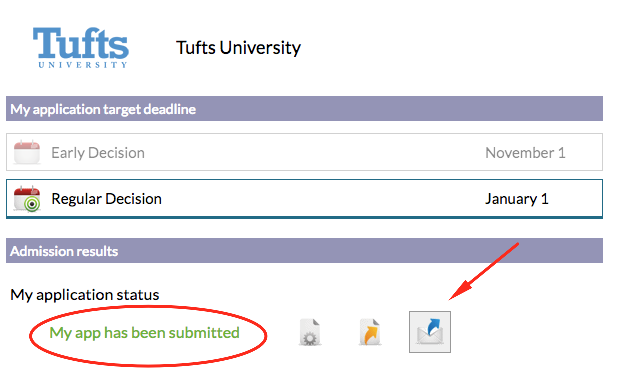The image size is (619, 370).
Task: Click the Tufts University title text
Action: tap(238, 48)
